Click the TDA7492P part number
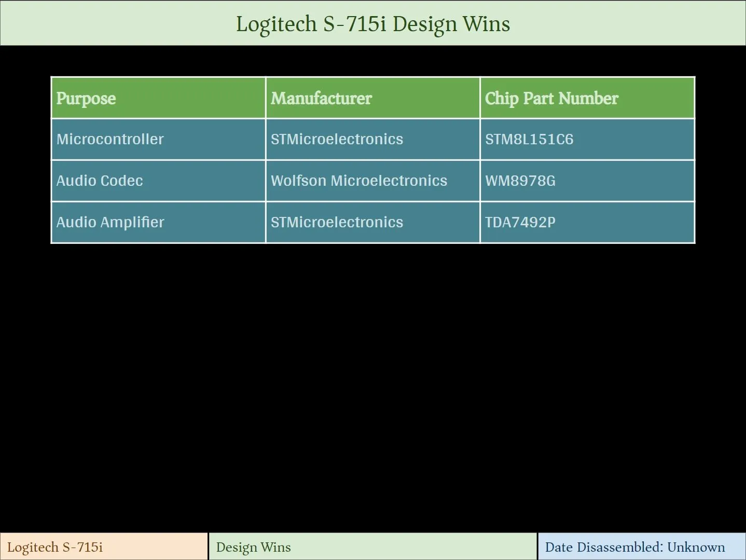The height and width of the screenshot is (560, 746). point(520,222)
